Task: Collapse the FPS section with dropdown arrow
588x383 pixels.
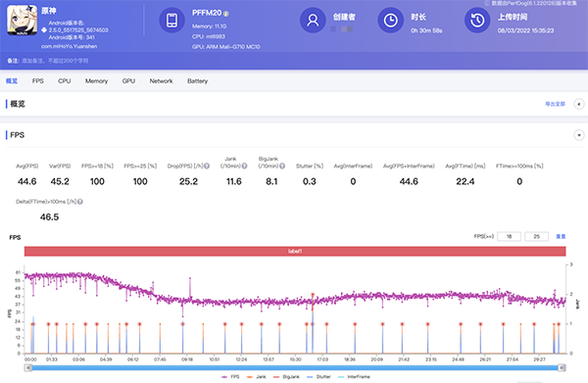Action: [x=579, y=135]
